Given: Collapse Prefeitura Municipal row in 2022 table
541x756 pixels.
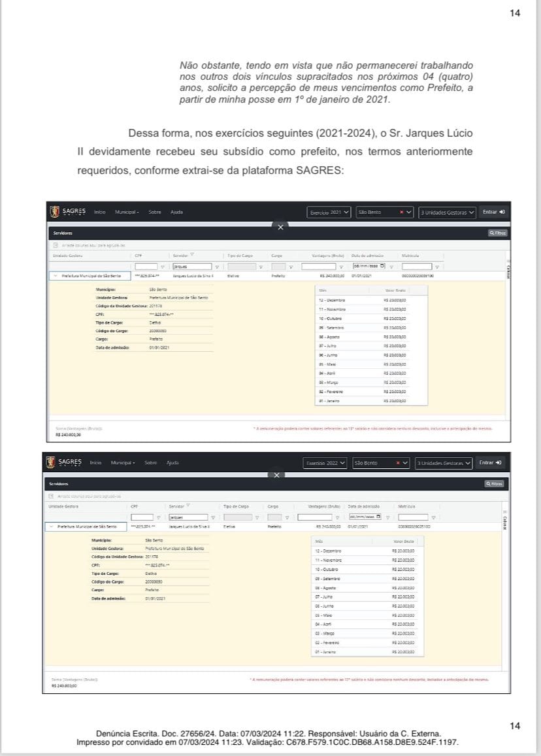Looking at the screenshot, I should [x=50, y=526].
